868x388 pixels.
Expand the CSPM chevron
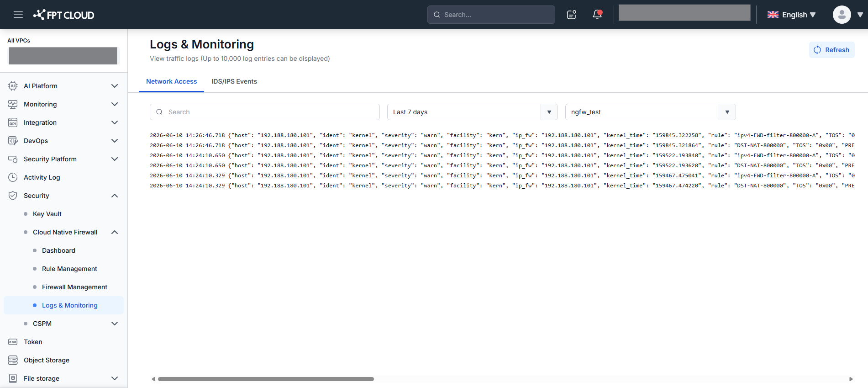[115, 324]
